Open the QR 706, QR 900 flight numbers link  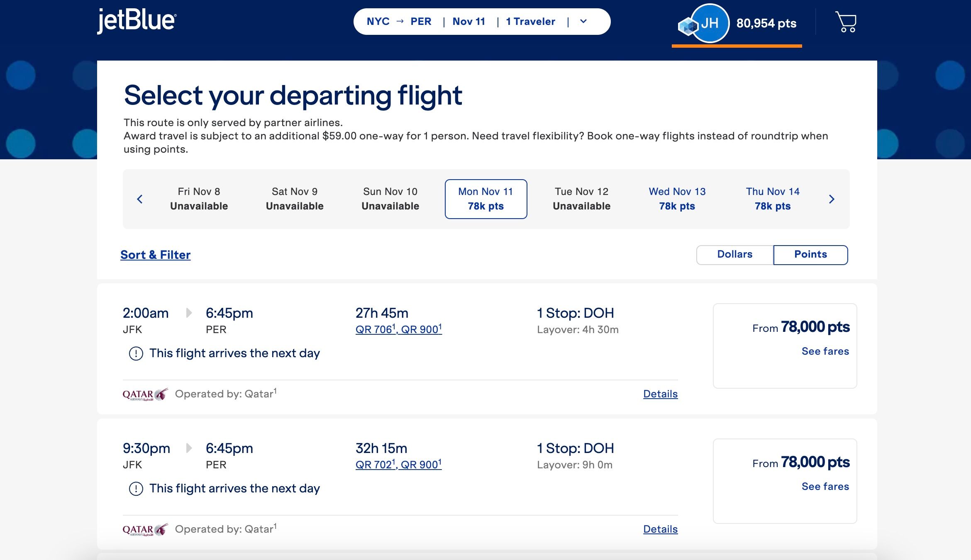399,329
